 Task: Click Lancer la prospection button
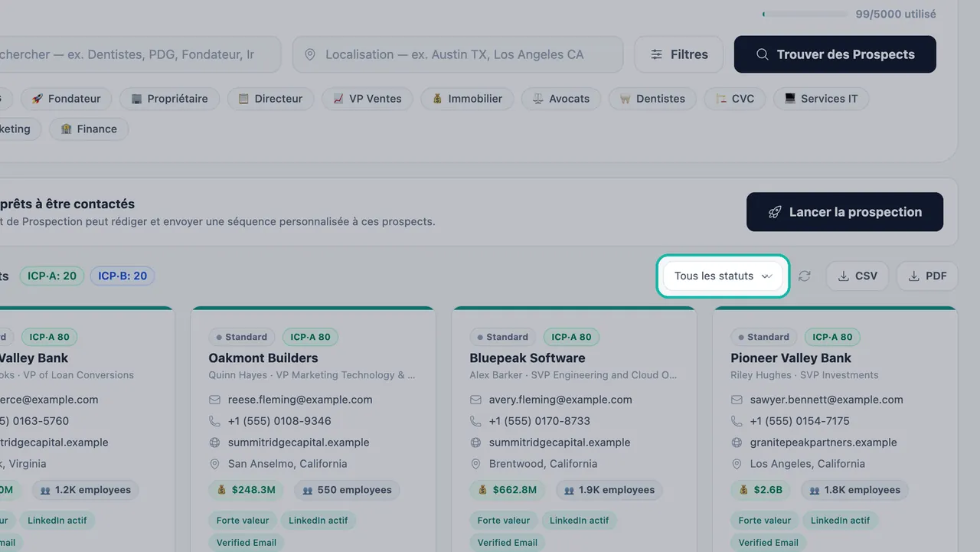844,212
